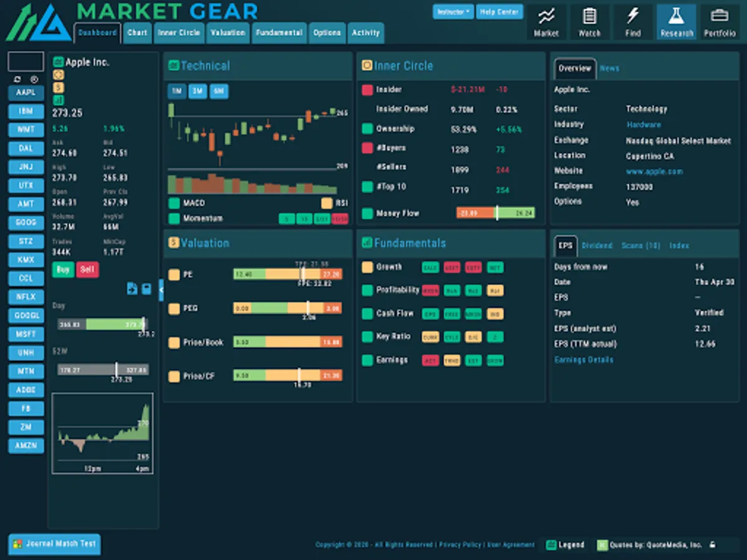Click the yellow RSI indicator square

pos(327,203)
